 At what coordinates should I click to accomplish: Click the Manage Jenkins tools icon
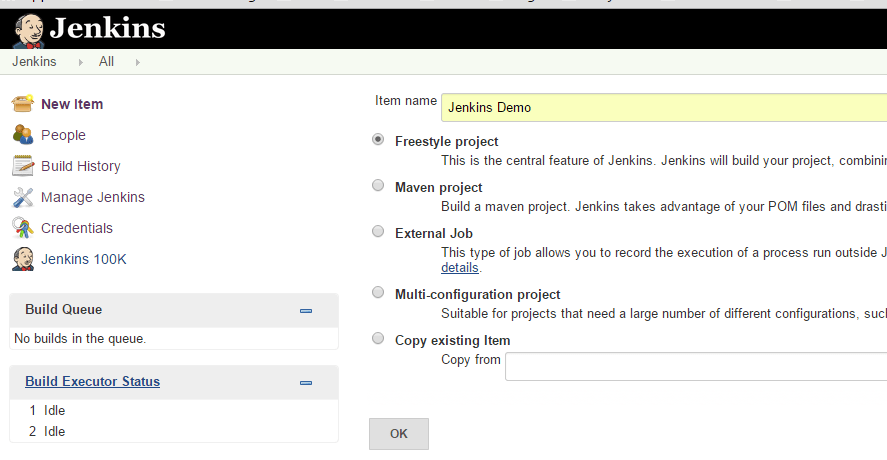coord(23,197)
